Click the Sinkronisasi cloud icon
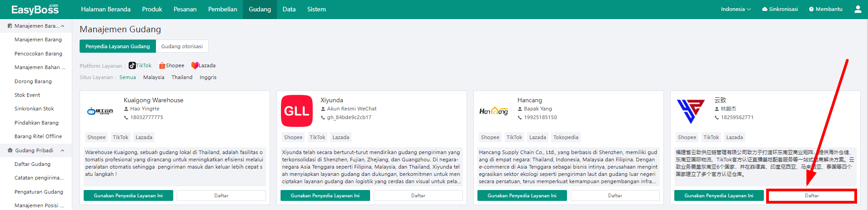The image size is (868, 210). [x=765, y=9]
